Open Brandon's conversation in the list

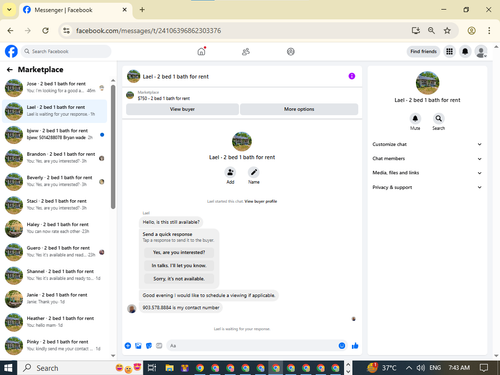[55, 158]
